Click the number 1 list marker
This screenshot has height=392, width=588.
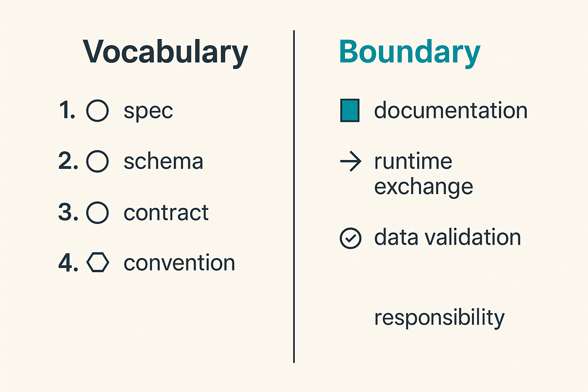(67, 111)
